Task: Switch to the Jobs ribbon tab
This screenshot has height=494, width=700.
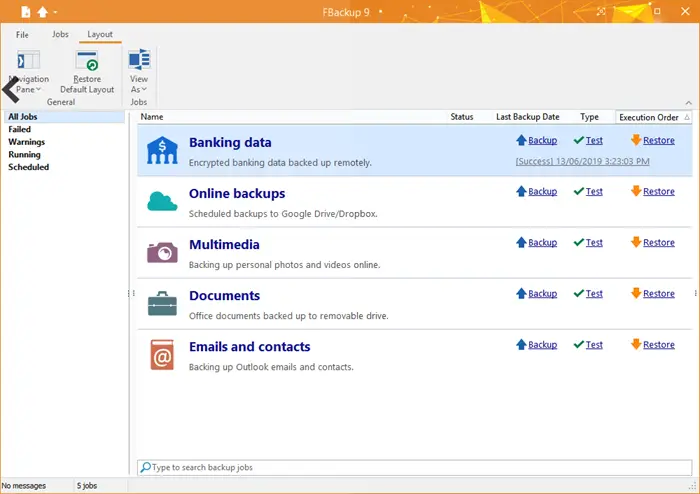Action: point(60,34)
